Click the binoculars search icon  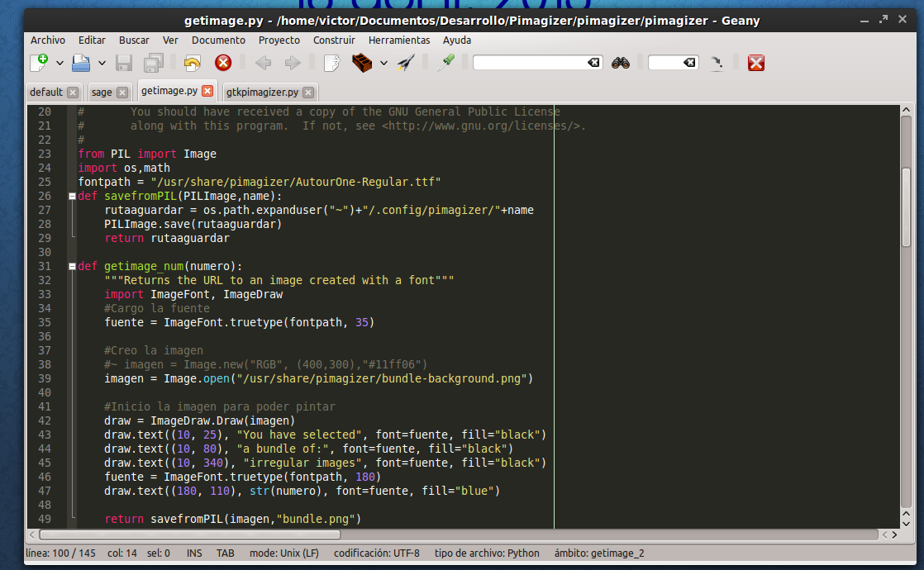click(621, 63)
